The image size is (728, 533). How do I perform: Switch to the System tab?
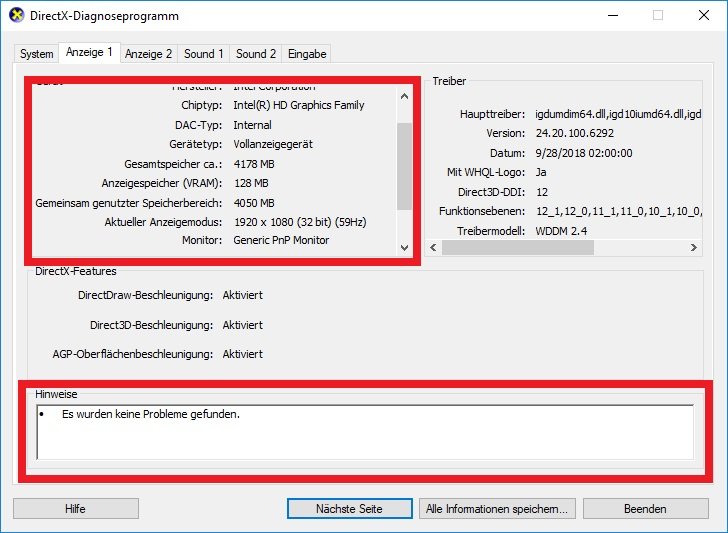pos(36,54)
